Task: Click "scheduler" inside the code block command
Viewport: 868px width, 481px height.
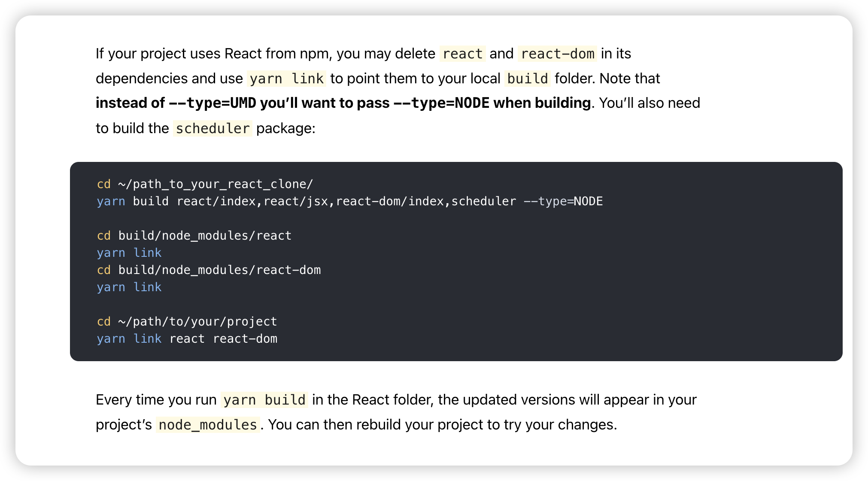Action: (x=483, y=201)
